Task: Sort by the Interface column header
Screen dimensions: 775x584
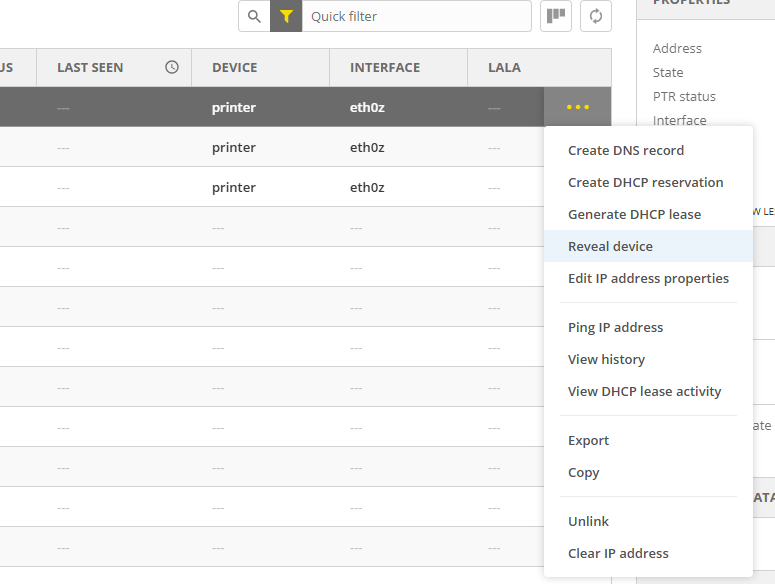Action: coord(385,67)
